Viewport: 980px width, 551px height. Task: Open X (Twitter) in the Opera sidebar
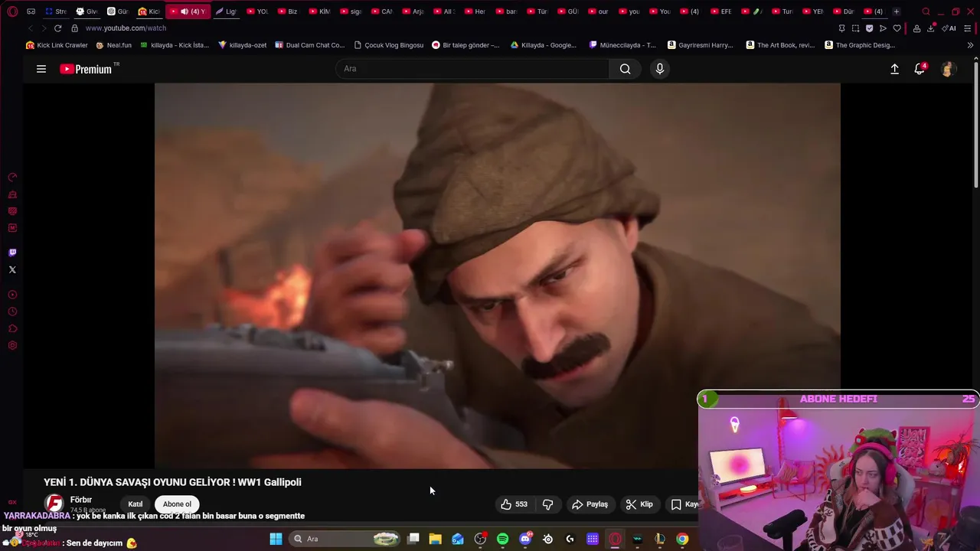point(12,269)
